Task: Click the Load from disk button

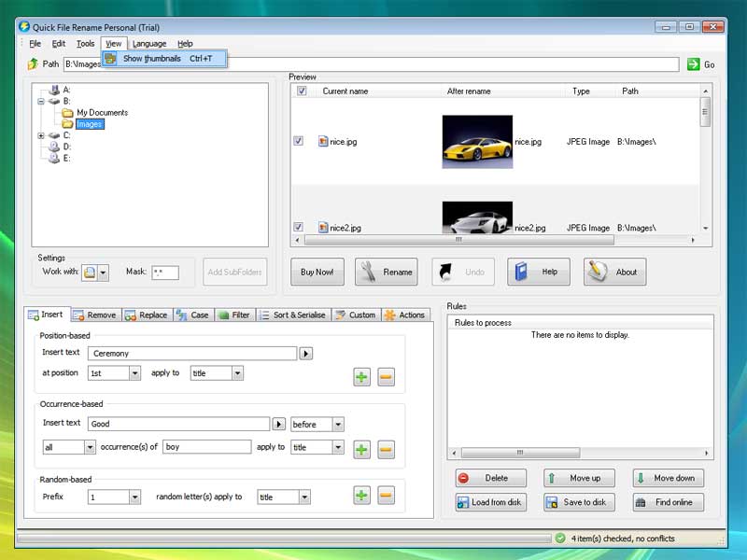Action: click(x=490, y=502)
